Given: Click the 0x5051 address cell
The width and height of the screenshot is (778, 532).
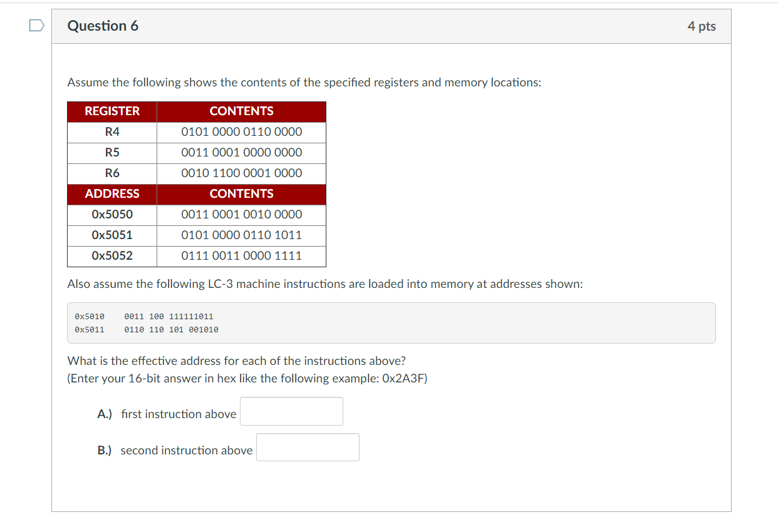Looking at the screenshot, I should (x=112, y=235).
